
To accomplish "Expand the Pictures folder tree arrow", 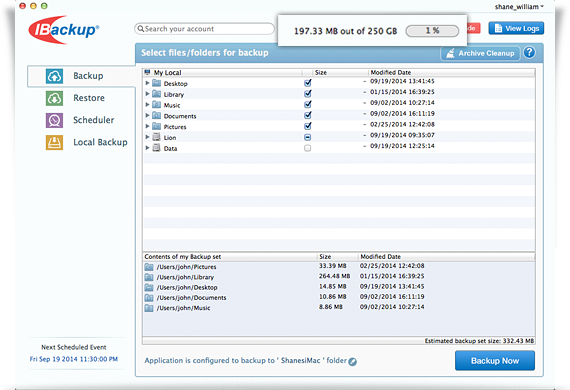I will (x=147, y=126).
